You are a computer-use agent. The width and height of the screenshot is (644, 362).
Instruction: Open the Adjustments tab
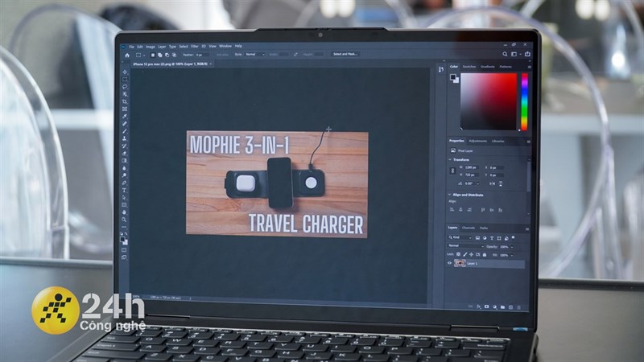coord(477,141)
